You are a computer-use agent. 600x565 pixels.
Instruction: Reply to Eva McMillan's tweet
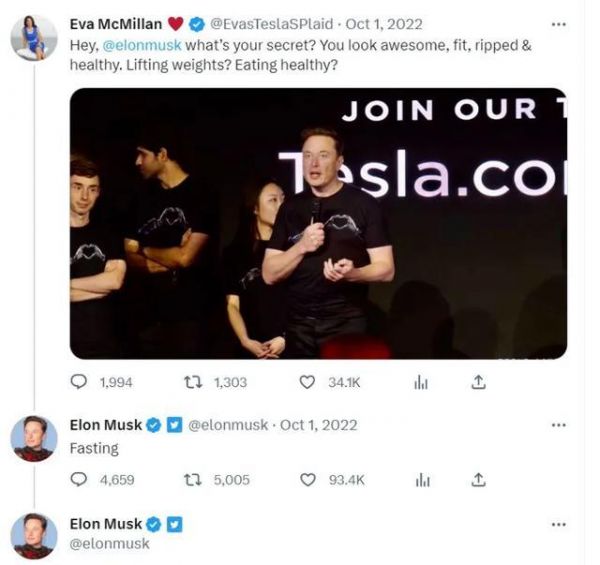(x=80, y=382)
